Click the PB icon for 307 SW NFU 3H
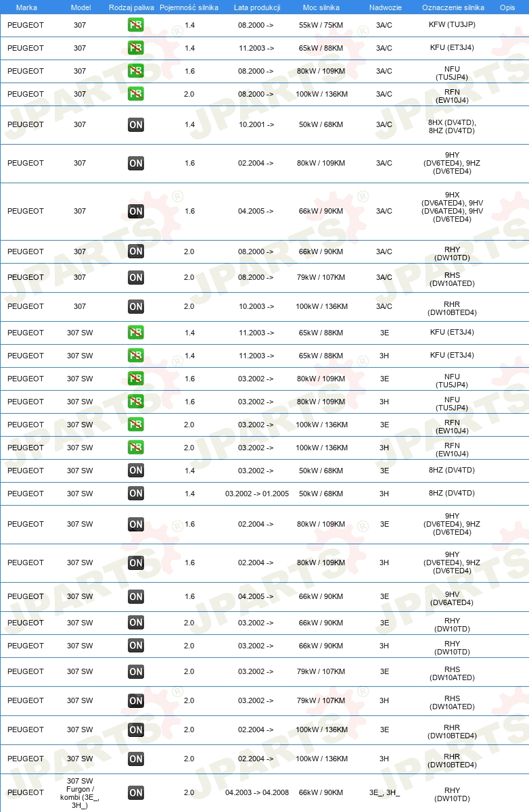The width and height of the screenshot is (529, 812). (x=136, y=402)
